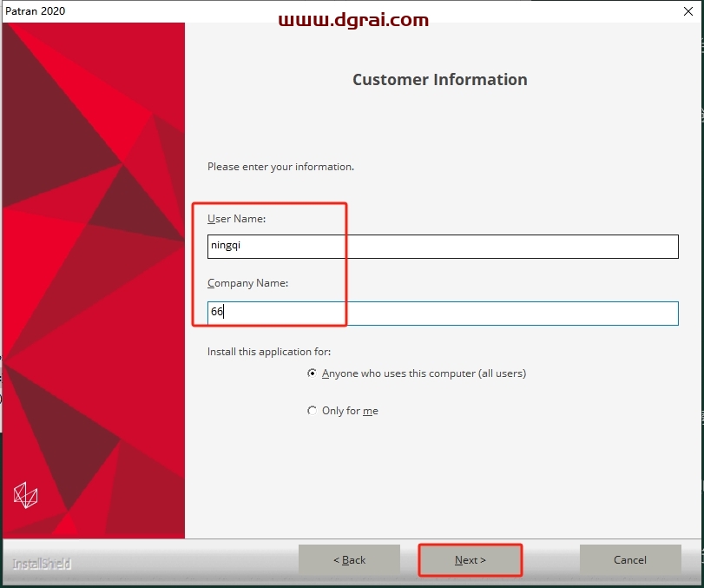Image resolution: width=704 pixels, height=588 pixels.
Task: Proceed by clicking the Next button
Action: point(470,559)
